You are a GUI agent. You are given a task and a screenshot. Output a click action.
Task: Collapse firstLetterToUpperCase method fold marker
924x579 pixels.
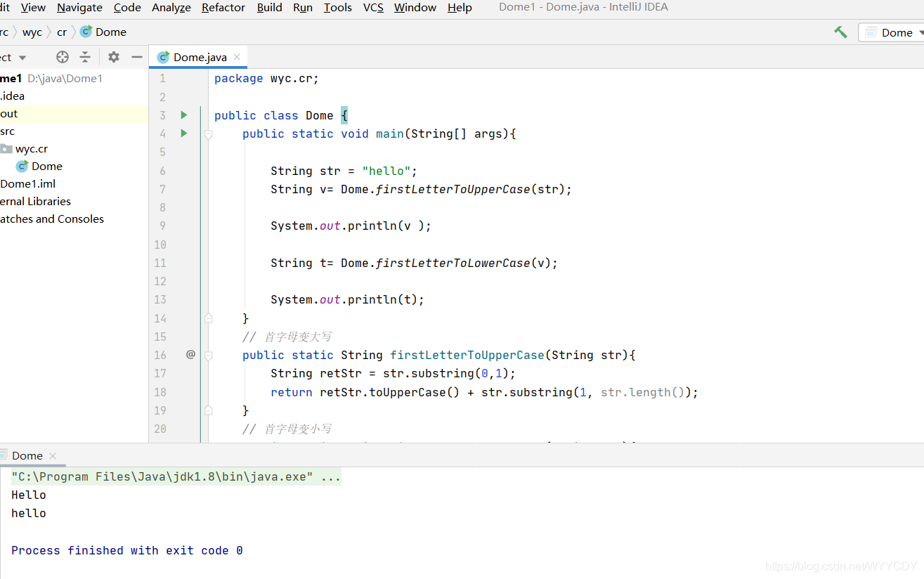coord(208,356)
